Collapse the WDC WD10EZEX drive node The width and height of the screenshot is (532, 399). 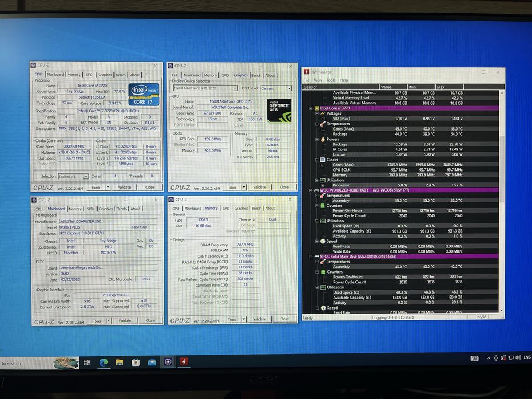[x=311, y=191]
